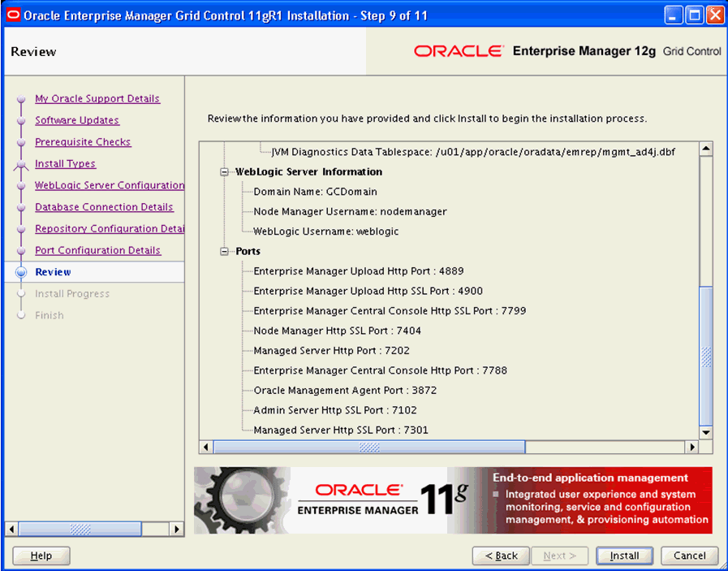Select Node Manager Http SSL Port 7404
The width and height of the screenshot is (728, 571).
pyautogui.click(x=337, y=331)
